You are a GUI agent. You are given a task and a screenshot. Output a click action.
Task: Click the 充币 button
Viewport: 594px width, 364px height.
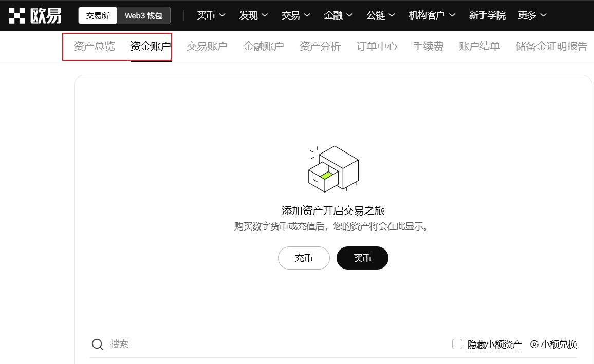tap(304, 258)
